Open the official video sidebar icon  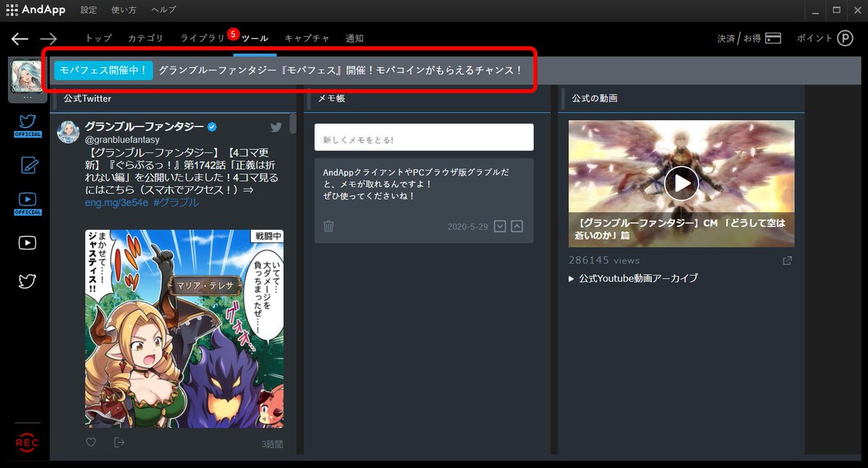click(x=27, y=203)
